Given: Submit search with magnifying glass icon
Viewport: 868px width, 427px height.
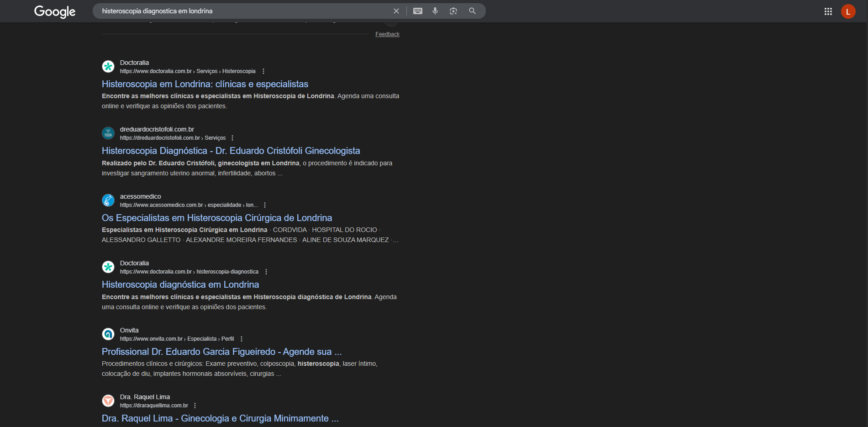Looking at the screenshot, I should [x=473, y=11].
